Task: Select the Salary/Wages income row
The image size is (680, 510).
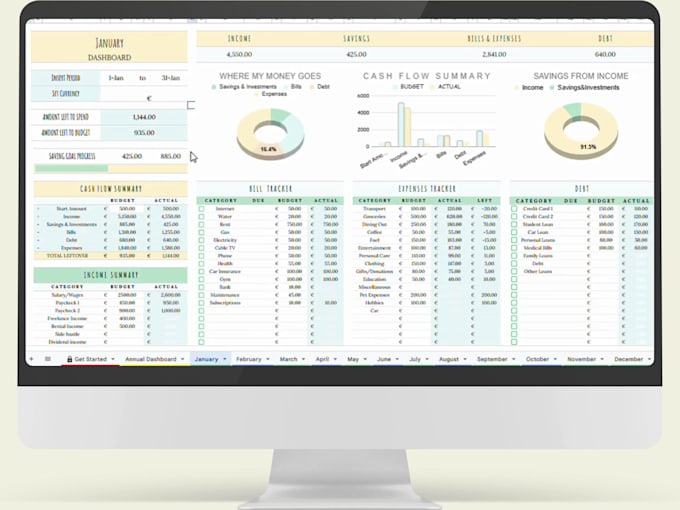Action: [111, 295]
